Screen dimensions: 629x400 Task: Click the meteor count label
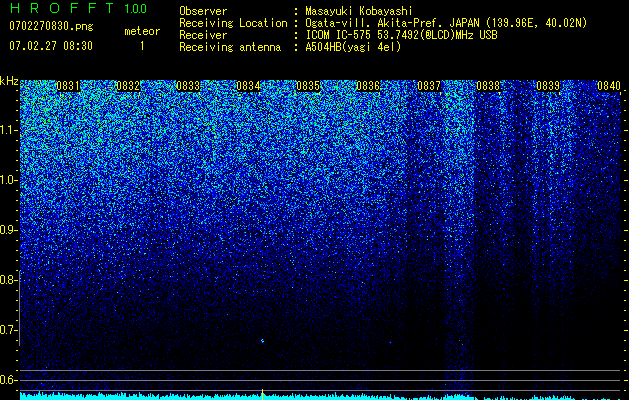[x=142, y=31]
